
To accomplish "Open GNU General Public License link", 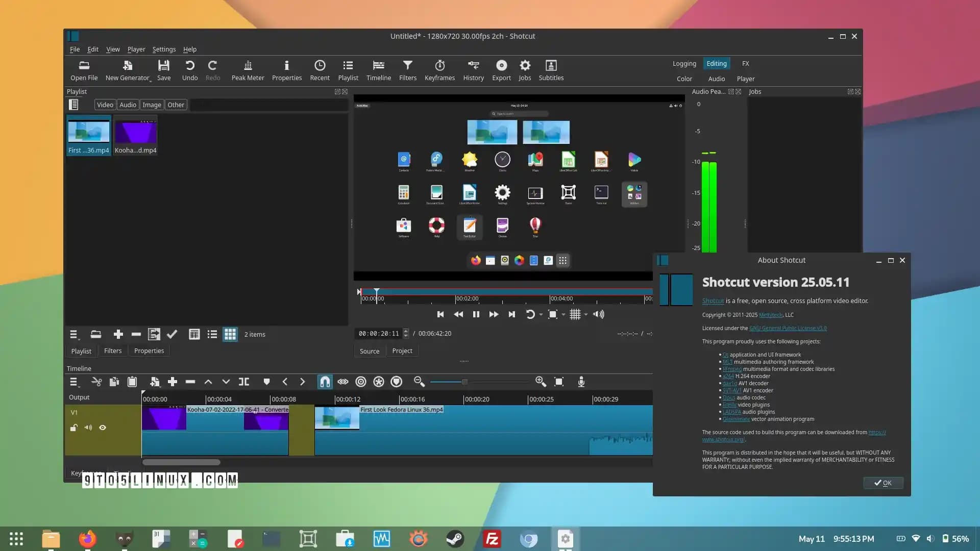I will click(x=788, y=328).
